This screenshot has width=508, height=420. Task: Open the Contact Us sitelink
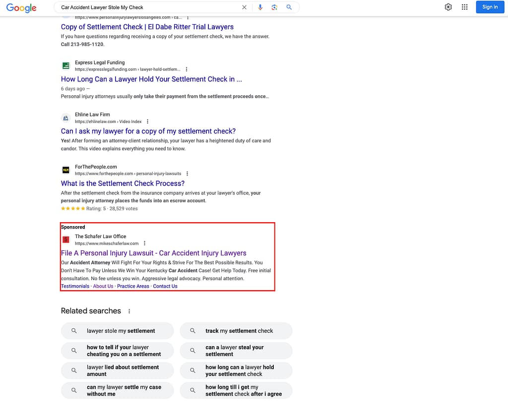click(x=165, y=286)
